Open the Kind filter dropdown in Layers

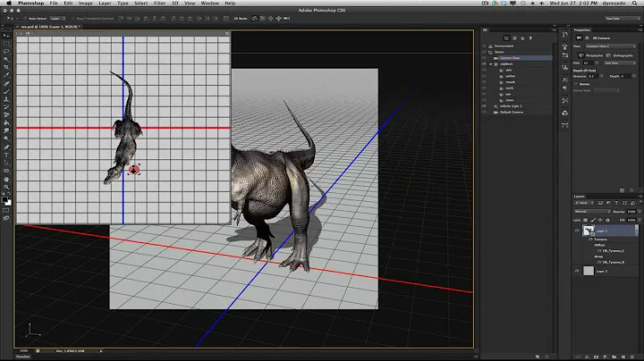point(585,203)
